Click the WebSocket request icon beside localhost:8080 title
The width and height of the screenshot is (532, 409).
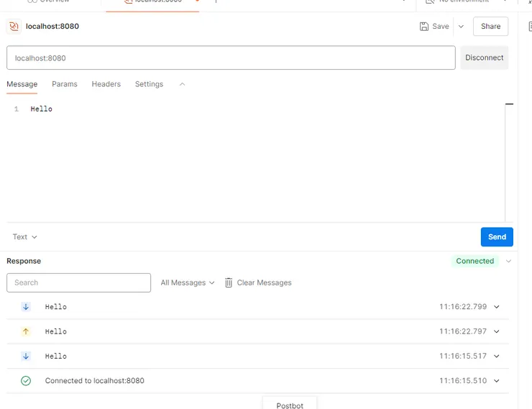click(x=14, y=27)
